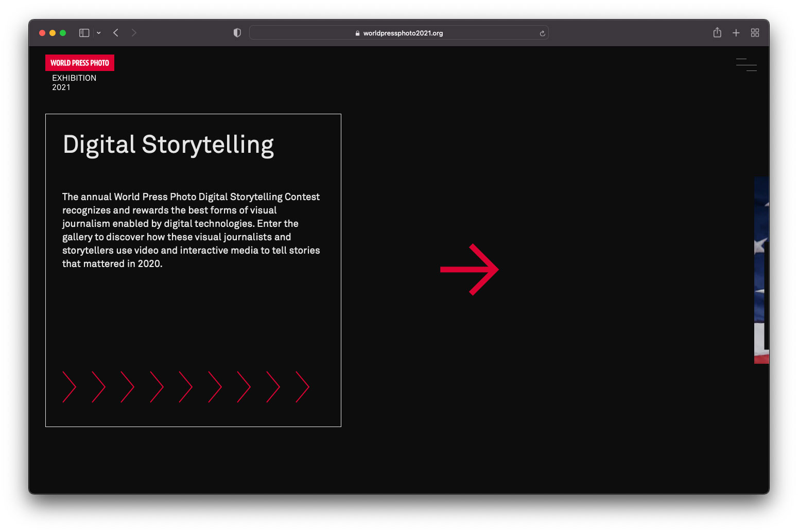798x532 pixels.
Task: Reload the page with the refresh icon
Action: pos(542,33)
